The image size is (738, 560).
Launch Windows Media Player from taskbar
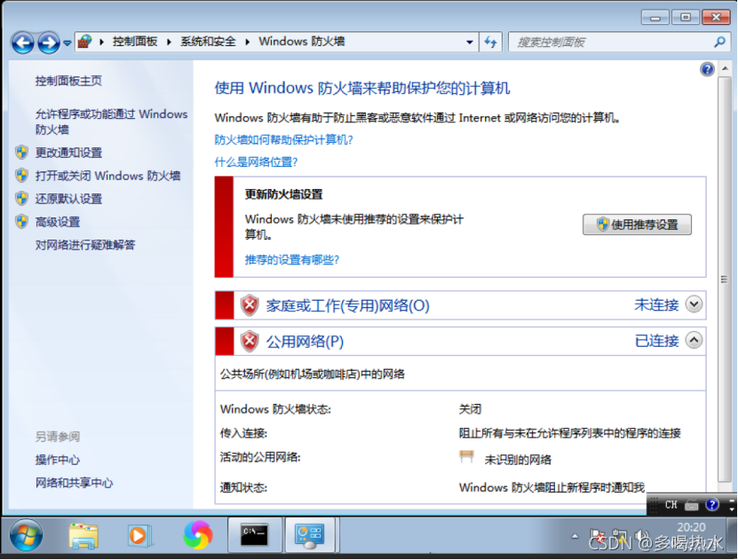139,536
